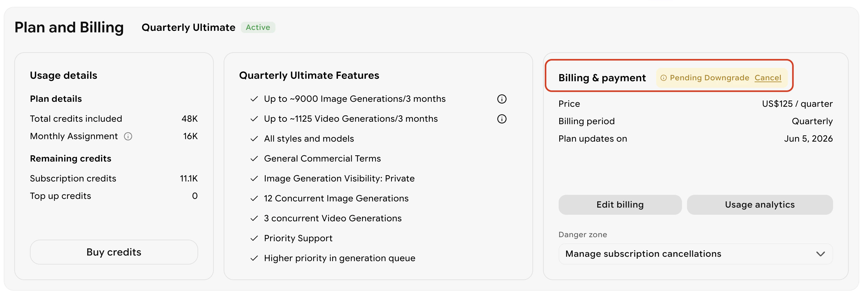Viewport: 868px width, 305px height.
Task: Click the info icon beside Monthly Assignment
Action: (128, 136)
